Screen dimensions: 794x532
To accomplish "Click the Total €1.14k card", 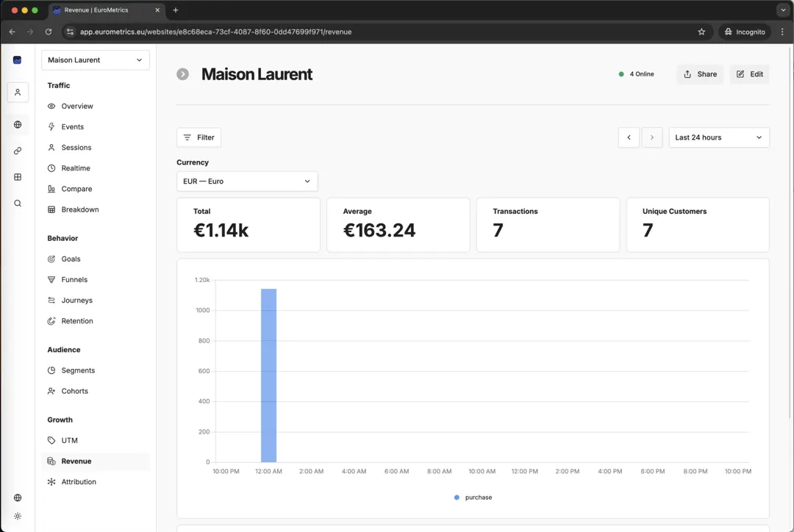I will [248, 225].
